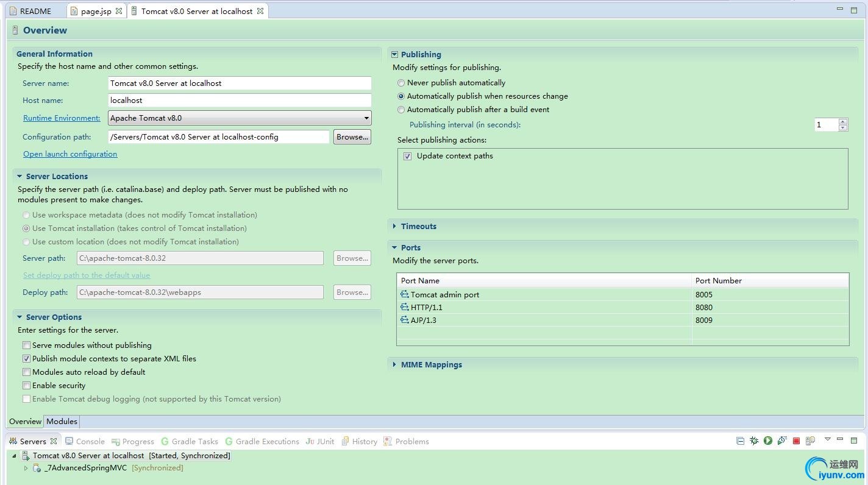Open the Gradle Executions view tab
This screenshot has height=485, width=868.
point(262,441)
